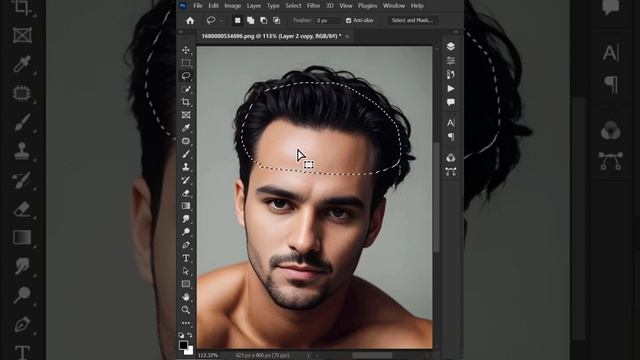Open the Edit menu
Viewport: 640px width, 360px height.
213,6
